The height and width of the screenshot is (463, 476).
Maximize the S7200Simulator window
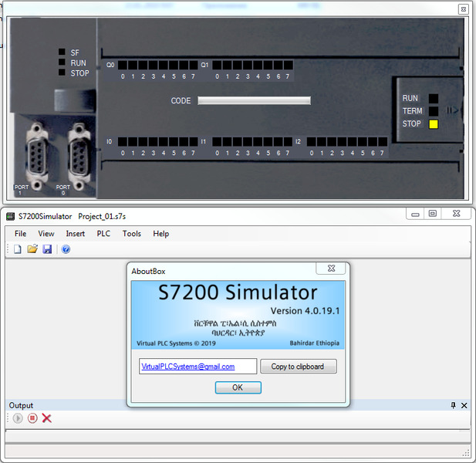[433, 214]
